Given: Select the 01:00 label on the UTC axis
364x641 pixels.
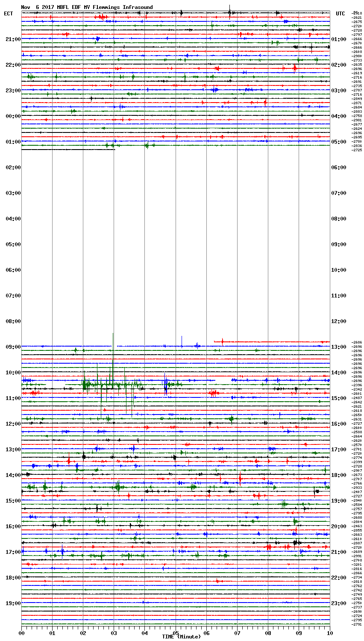Looking at the screenshot, I should (x=339, y=39).
